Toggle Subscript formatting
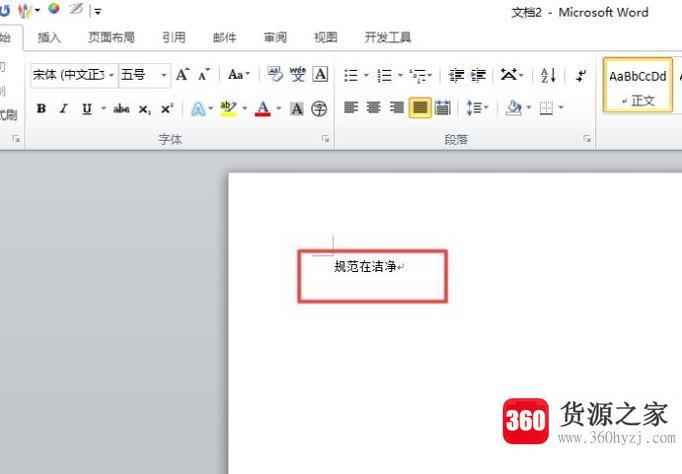This screenshot has width=682, height=474. 144,109
